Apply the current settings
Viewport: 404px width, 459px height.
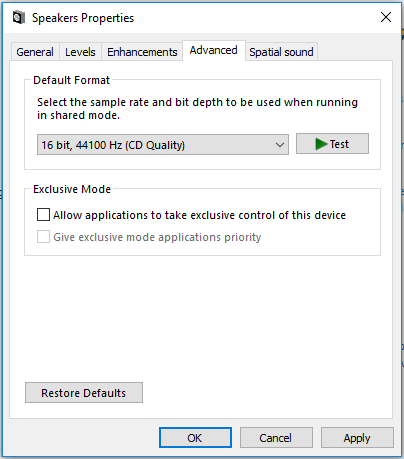click(357, 437)
